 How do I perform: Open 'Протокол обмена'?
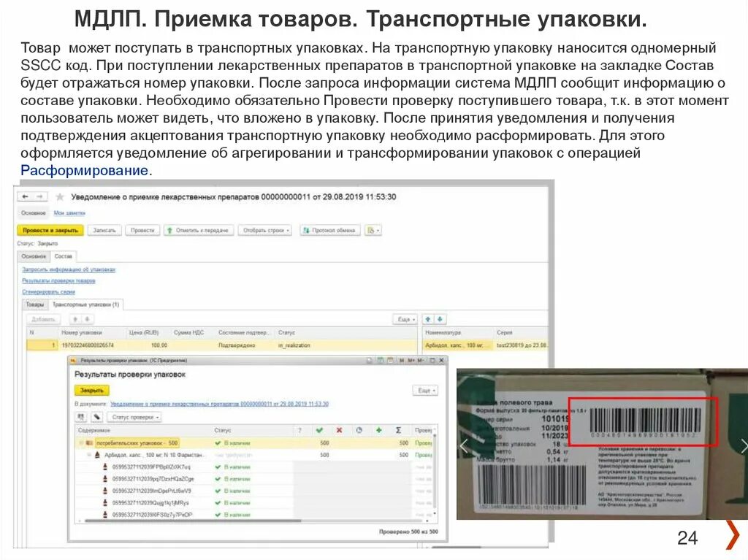[x=330, y=231]
